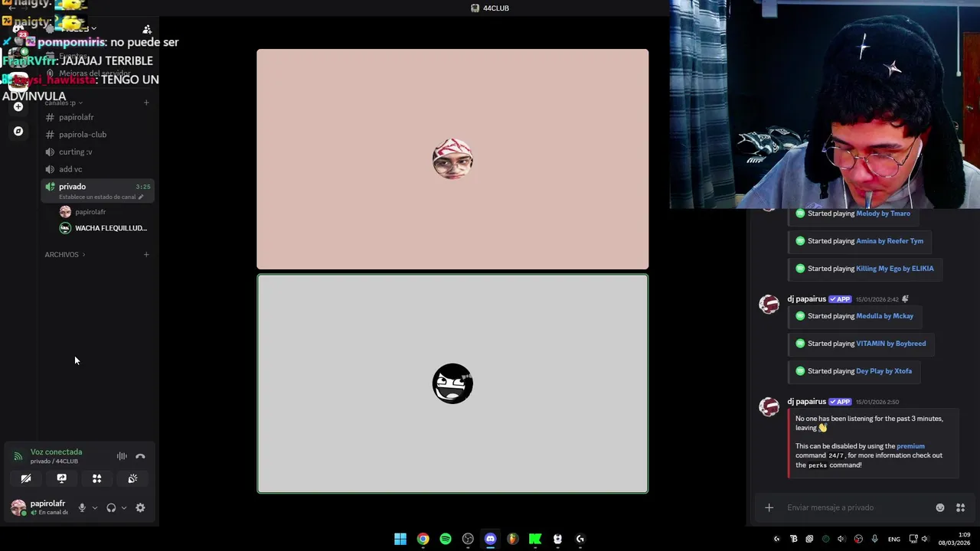Open microphone input options arrow

click(x=95, y=507)
